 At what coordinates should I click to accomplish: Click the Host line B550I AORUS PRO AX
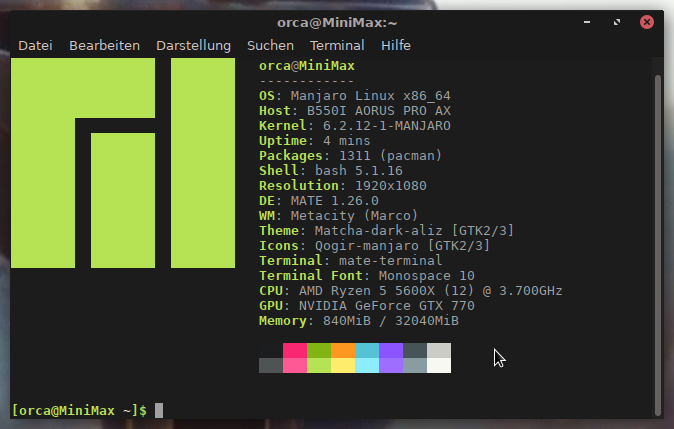[x=355, y=111]
